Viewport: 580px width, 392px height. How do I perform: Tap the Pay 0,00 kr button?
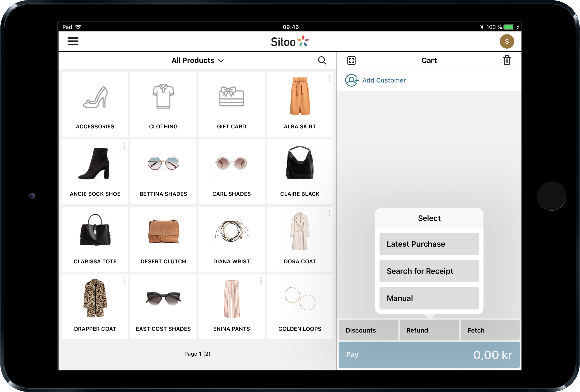click(x=429, y=355)
